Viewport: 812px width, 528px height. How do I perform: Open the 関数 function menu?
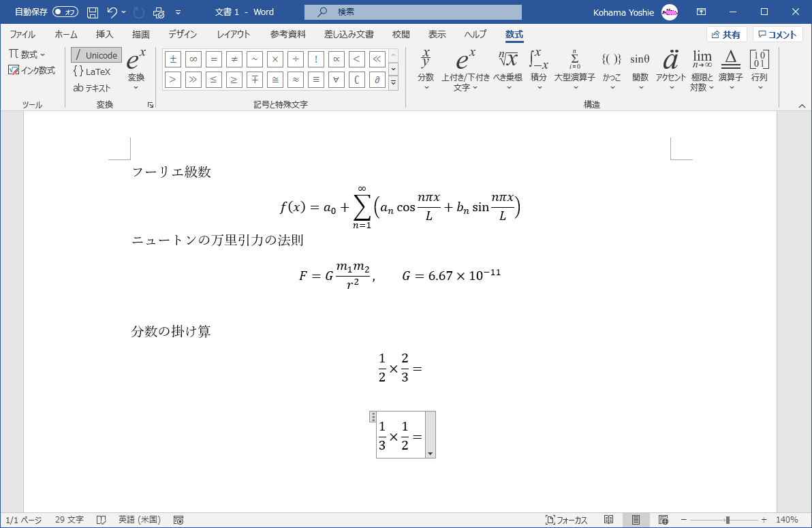click(x=640, y=70)
